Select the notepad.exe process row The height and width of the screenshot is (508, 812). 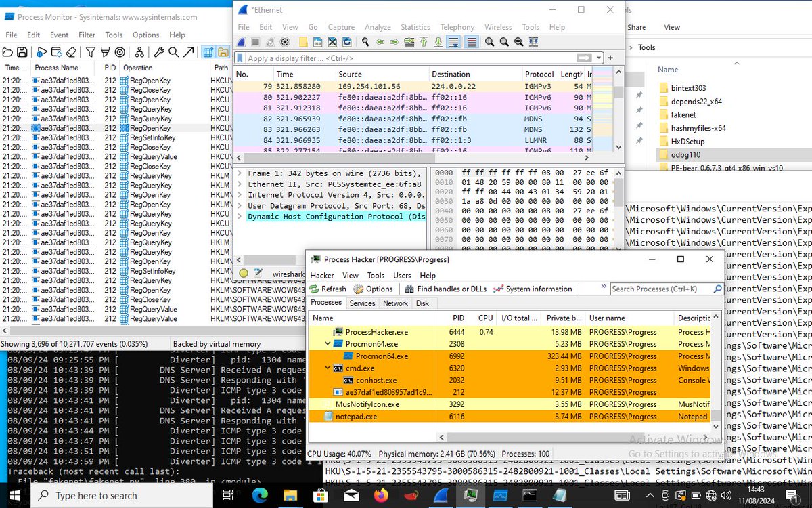pyautogui.click(x=510, y=417)
